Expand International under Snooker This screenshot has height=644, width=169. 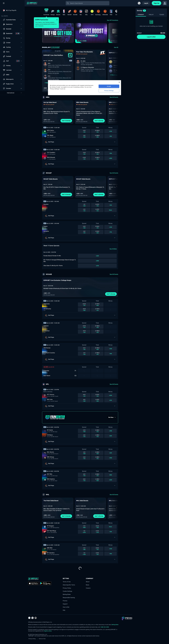[x=12, y=93]
